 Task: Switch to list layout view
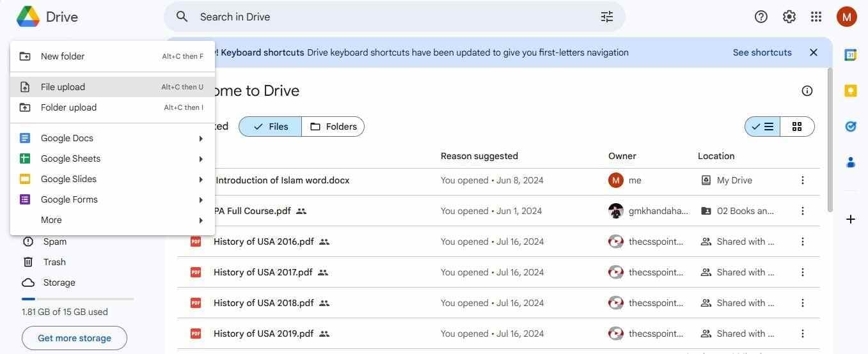[x=762, y=127]
